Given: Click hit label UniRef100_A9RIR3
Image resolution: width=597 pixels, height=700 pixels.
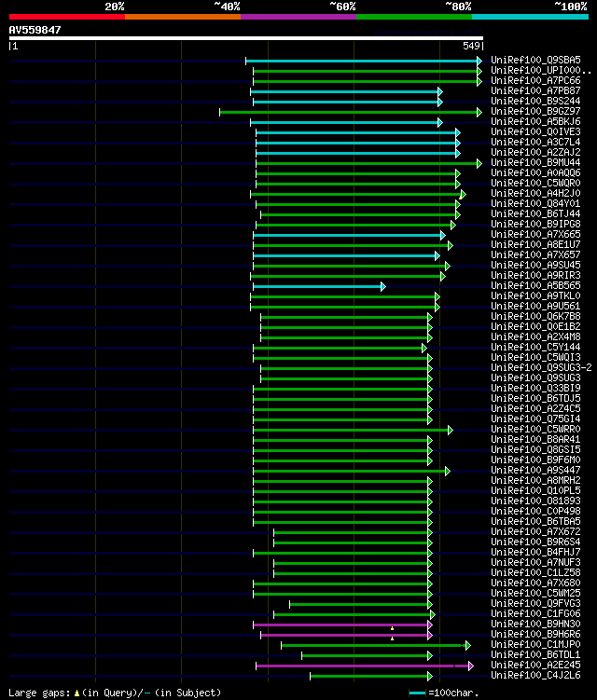Looking at the screenshot, I should pyautogui.click(x=535, y=276).
